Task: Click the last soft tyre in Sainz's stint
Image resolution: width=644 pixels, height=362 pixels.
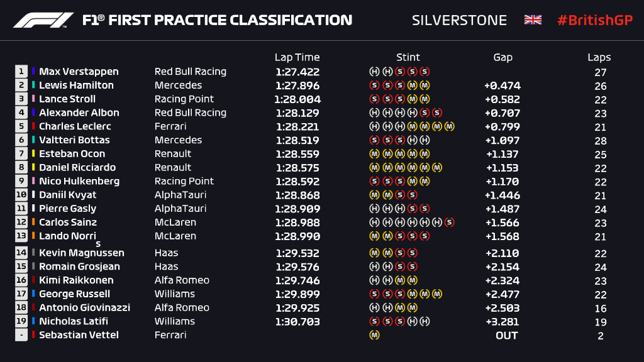Action: pyautogui.click(x=449, y=222)
